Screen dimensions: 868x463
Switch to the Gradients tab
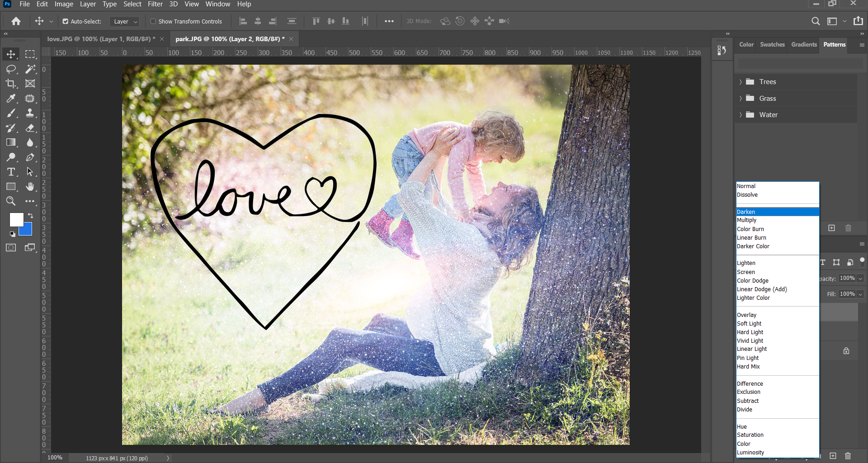click(x=804, y=44)
